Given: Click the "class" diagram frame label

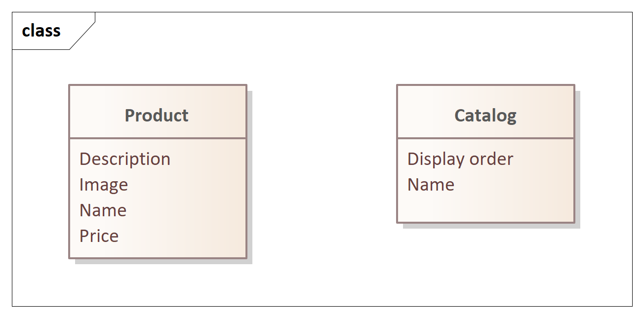Looking at the screenshot, I should [x=41, y=31].
